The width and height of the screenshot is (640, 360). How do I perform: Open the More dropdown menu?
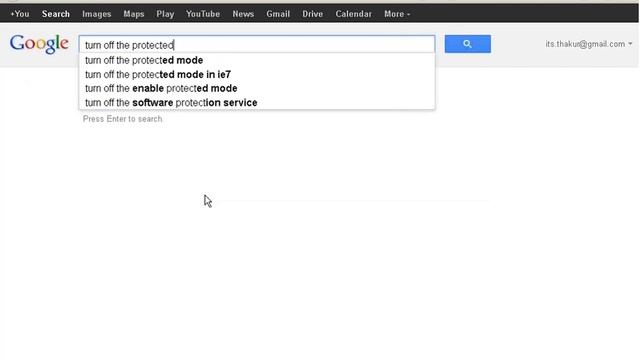(x=397, y=14)
